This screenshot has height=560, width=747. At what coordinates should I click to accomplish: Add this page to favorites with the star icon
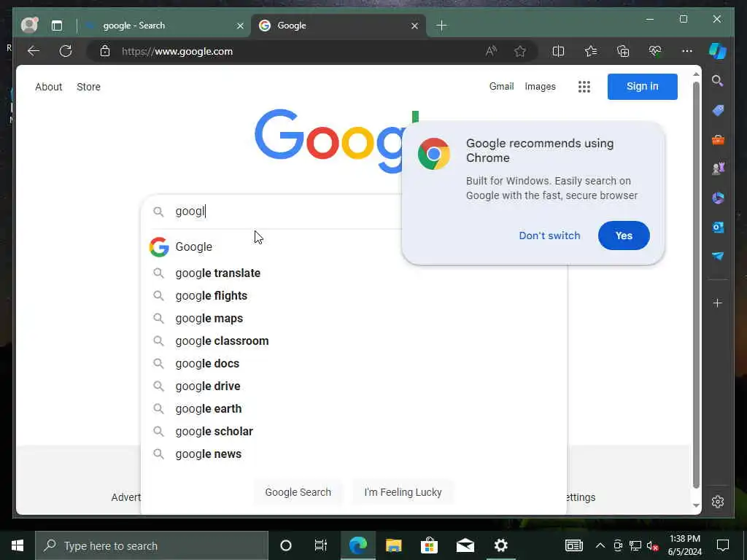(x=519, y=51)
